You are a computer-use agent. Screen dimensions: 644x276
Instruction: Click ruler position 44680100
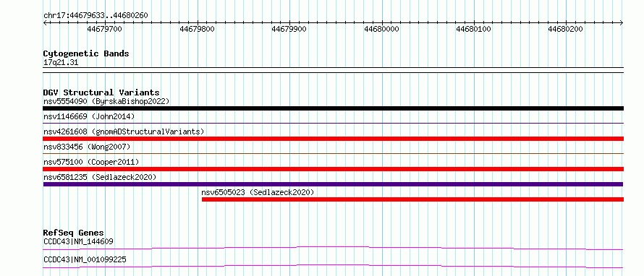(x=474, y=30)
